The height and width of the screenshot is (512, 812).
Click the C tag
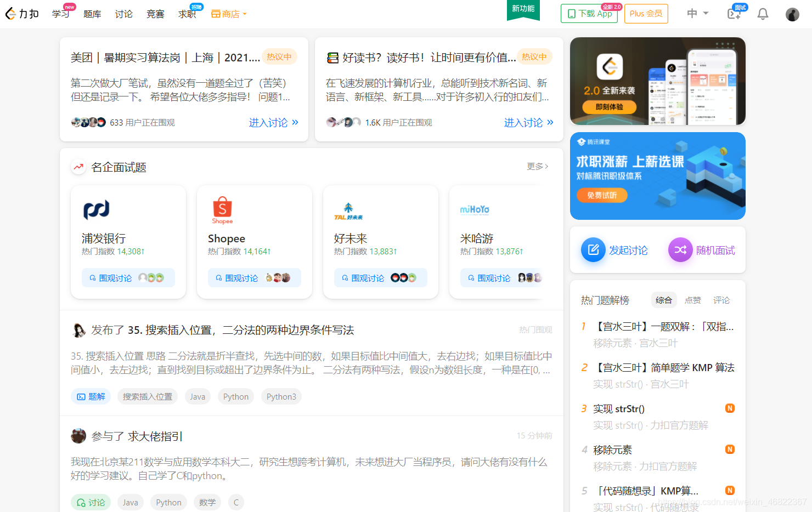point(236,502)
